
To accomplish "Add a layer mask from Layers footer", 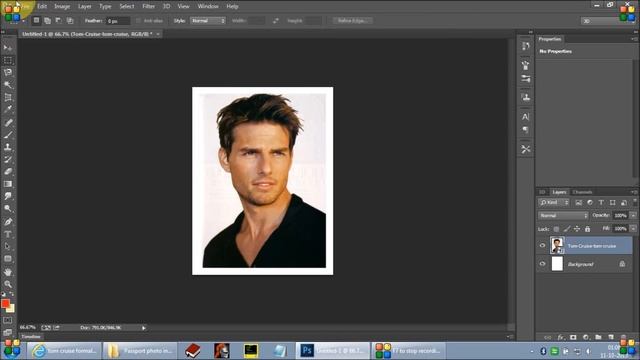I will 573,337.
